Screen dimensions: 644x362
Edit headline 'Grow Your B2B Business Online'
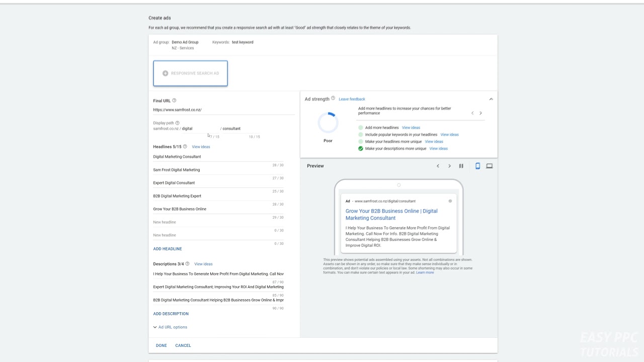point(218,209)
